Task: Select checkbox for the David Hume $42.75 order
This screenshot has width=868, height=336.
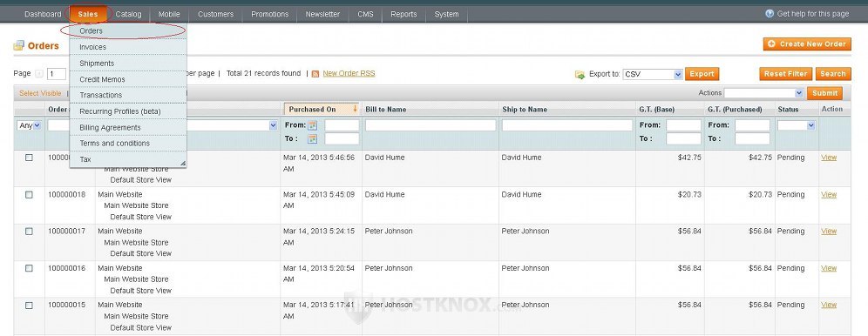Action: pyautogui.click(x=29, y=158)
